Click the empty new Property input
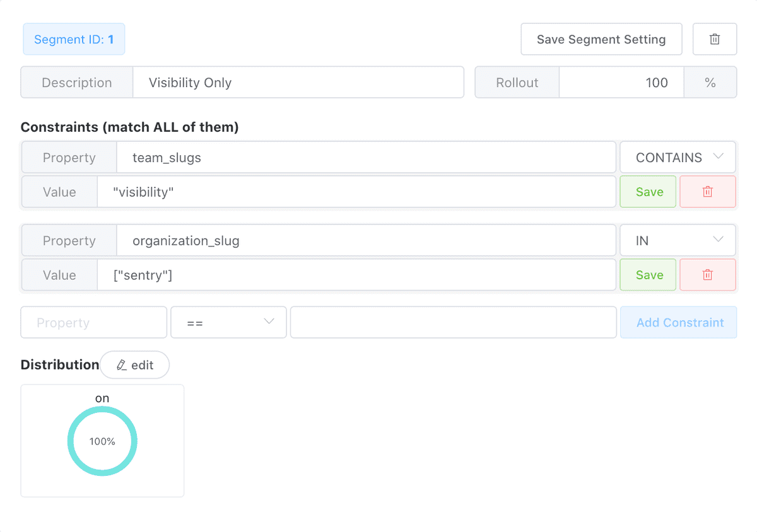 point(94,323)
